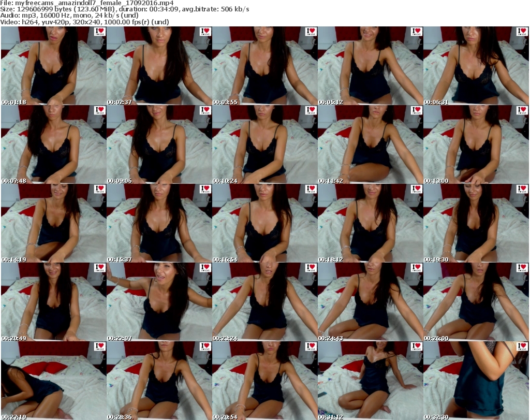This screenshot has height=420, width=530.
Task: Select the thumbnail timestamped 00:22:07
Action: pyautogui.click(x=159, y=302)
